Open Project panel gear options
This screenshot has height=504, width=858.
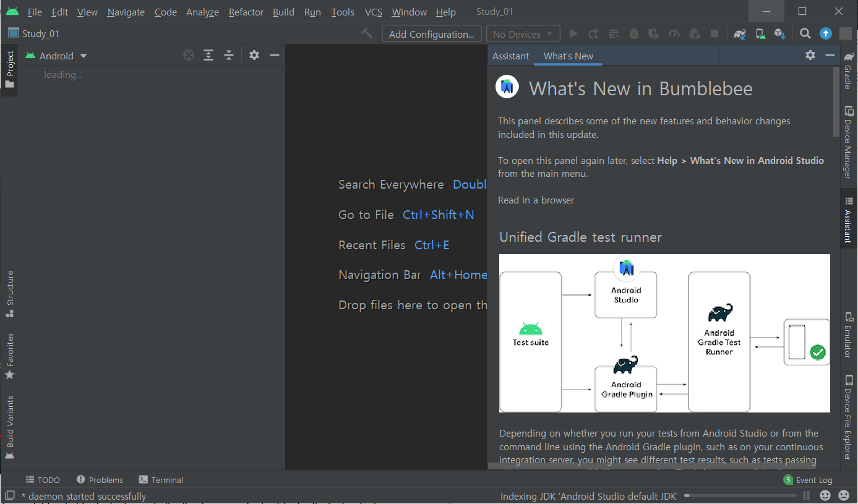(x=254, y=56)
